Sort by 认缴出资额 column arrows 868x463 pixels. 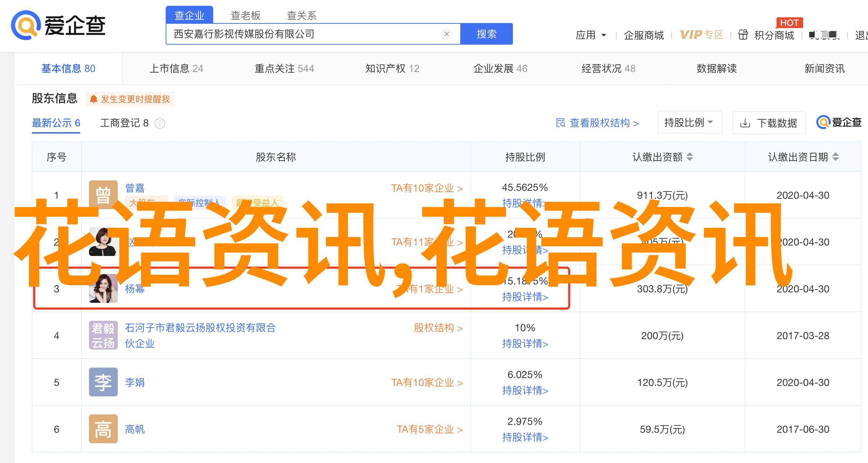point(690,157)
